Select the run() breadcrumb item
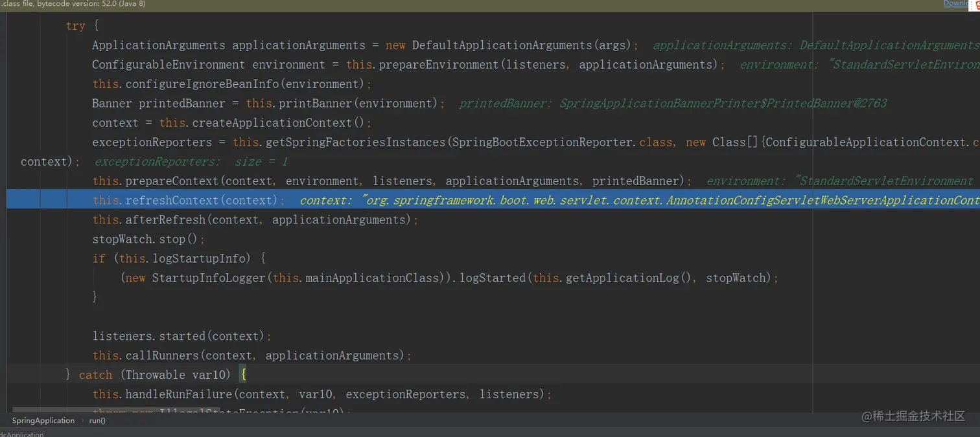 97,421
